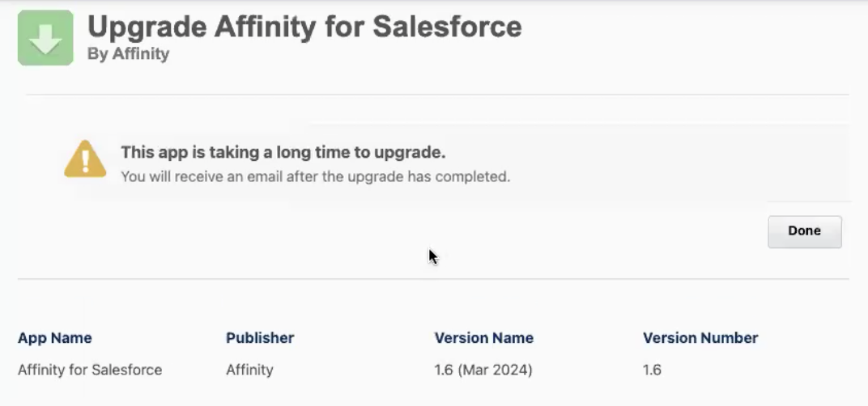Click the By Affinity subtitle

coord(128,55)
